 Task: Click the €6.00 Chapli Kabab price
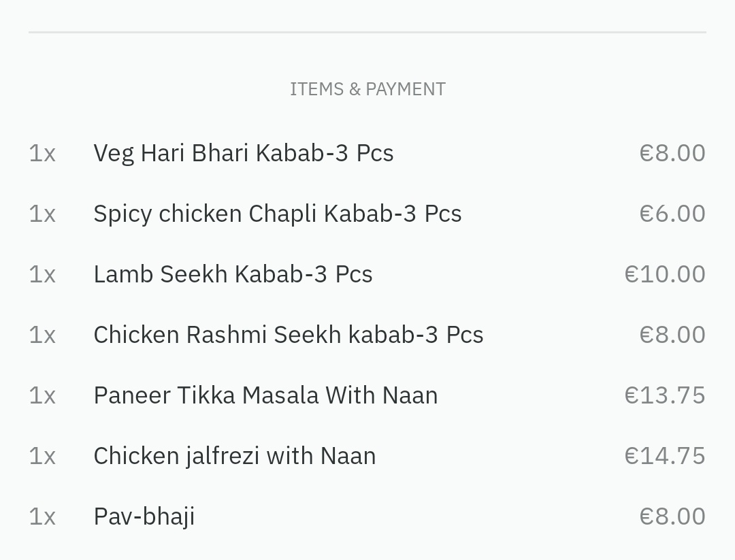pyautogui.click(x=672, y=214)
